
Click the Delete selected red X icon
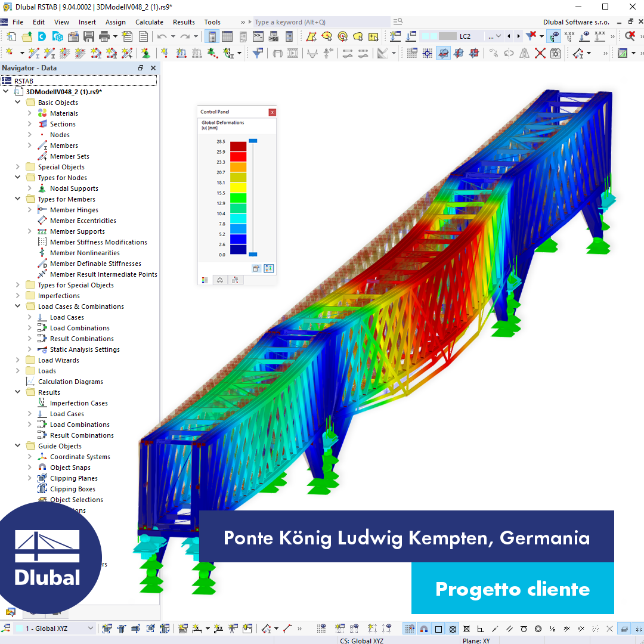coord(540,53)
